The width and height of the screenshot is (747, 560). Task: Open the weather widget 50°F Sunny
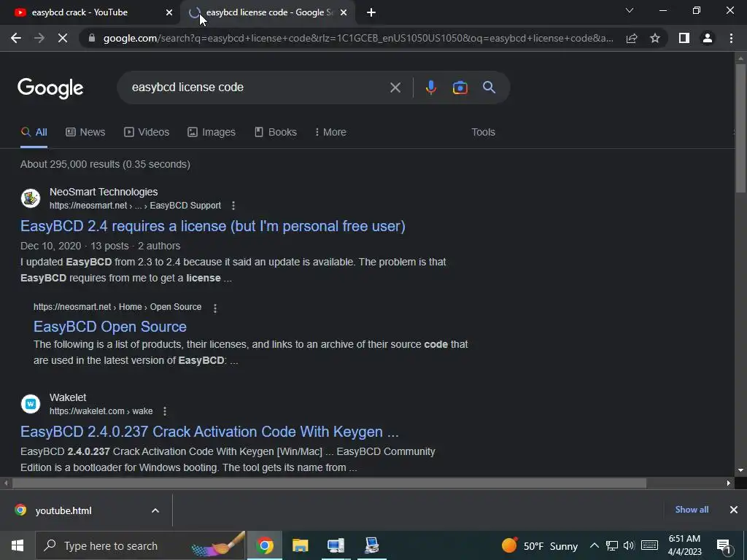coord(539,545)
